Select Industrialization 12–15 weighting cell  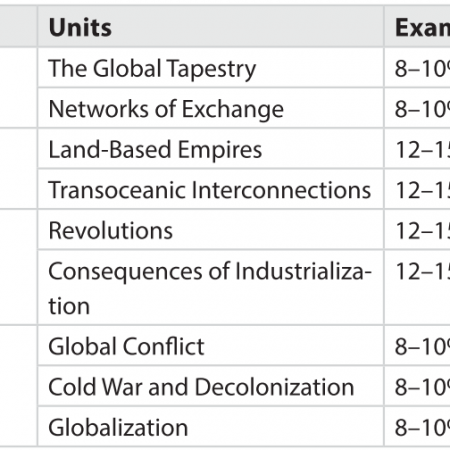(x=417, y=287)
